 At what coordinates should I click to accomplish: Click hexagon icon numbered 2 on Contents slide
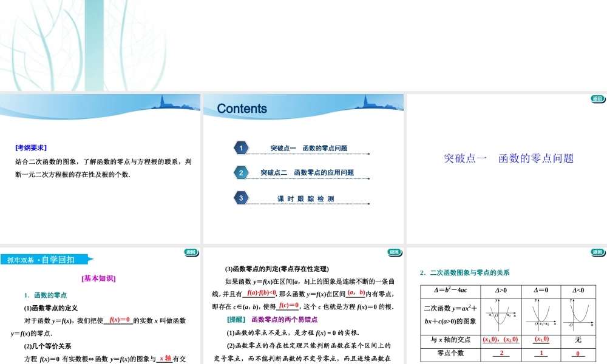[241, 172]
